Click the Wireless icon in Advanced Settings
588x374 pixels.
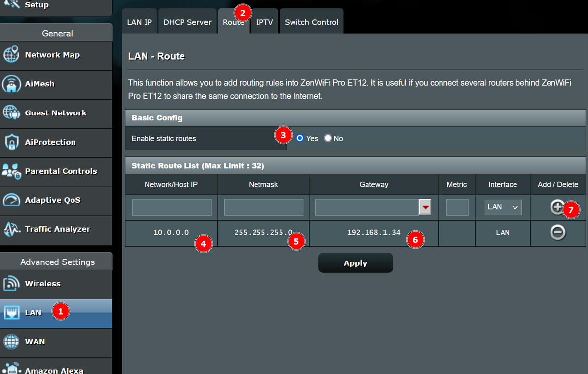pos(11,284)
